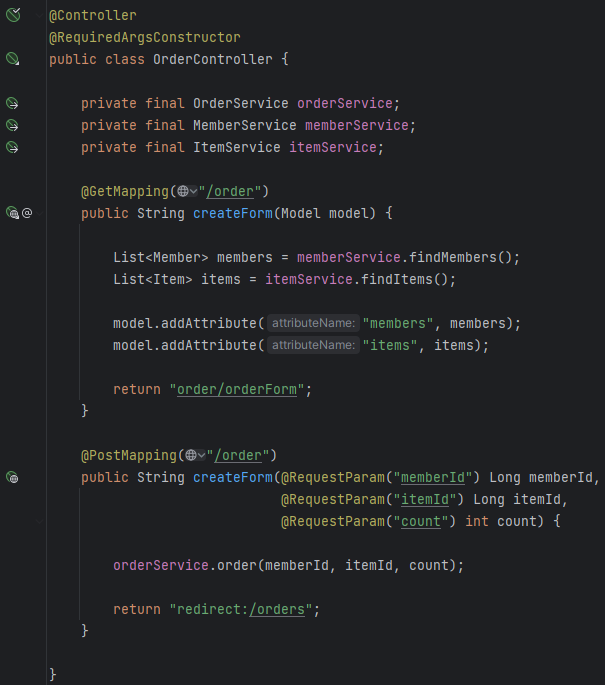
Task: Click createForm in the GET method signature
Action: pyautogui.click(x=233, y=213)
